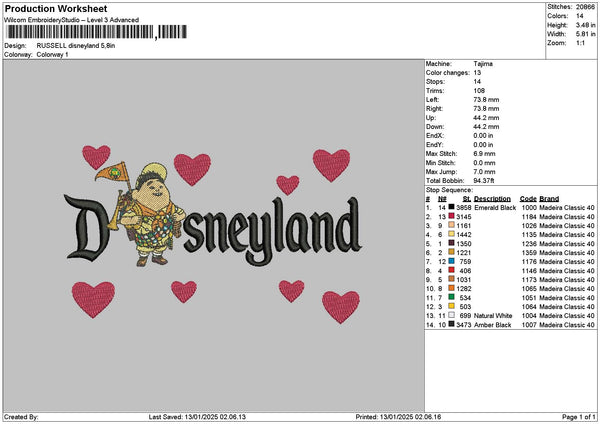This screenshot has height=424, width=600.
Task: Click the Max Stitch value 6.9 mm
Action: (x=484, y=154)
